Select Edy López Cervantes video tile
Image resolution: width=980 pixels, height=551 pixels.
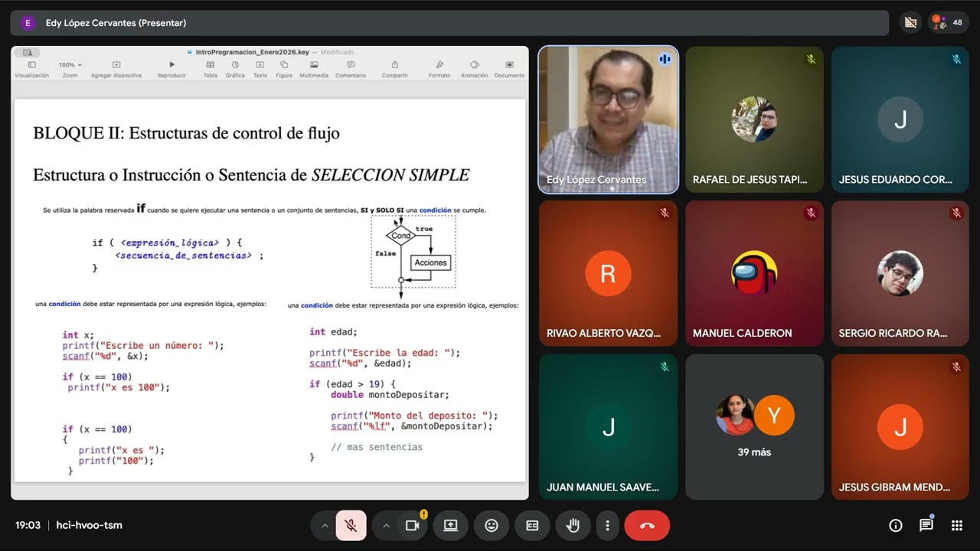point(609,119)
